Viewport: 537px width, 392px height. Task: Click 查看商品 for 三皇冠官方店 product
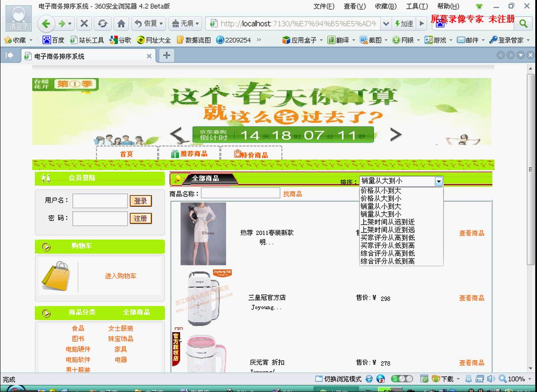[x=472, y=298]
